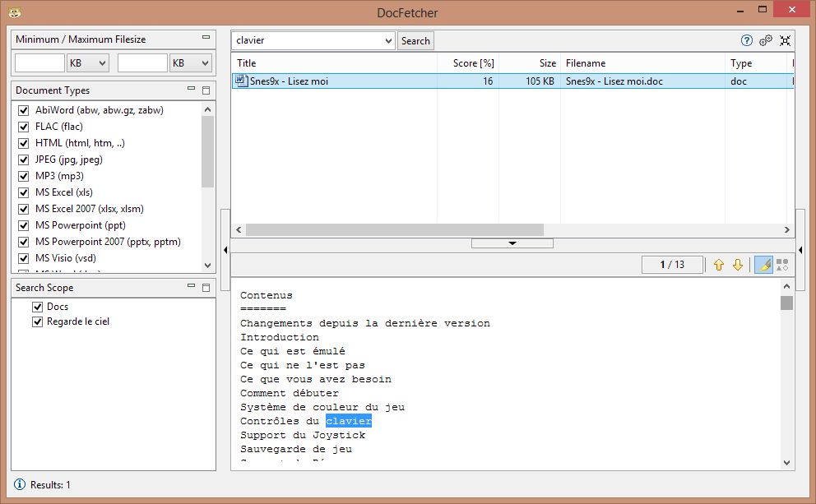816x504 pixels.
Task: Click the Document Types scrollbar thumb
Action: (x=207, y=151)
